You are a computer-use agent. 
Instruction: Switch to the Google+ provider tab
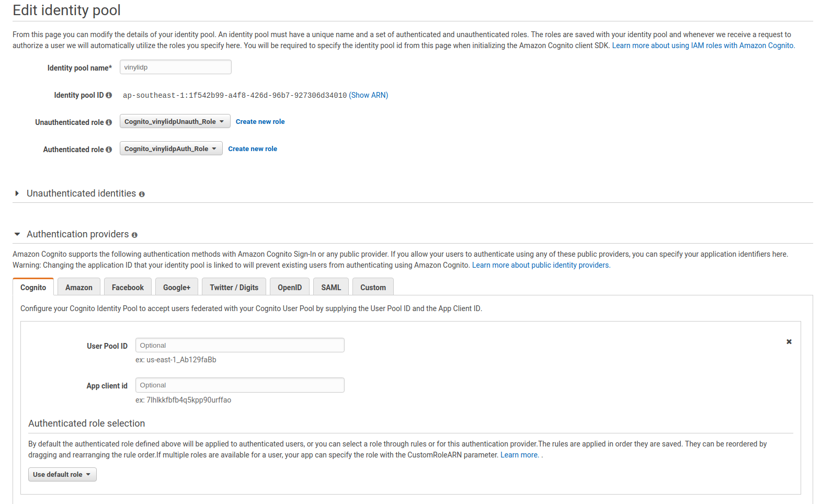tap(177, 287)
